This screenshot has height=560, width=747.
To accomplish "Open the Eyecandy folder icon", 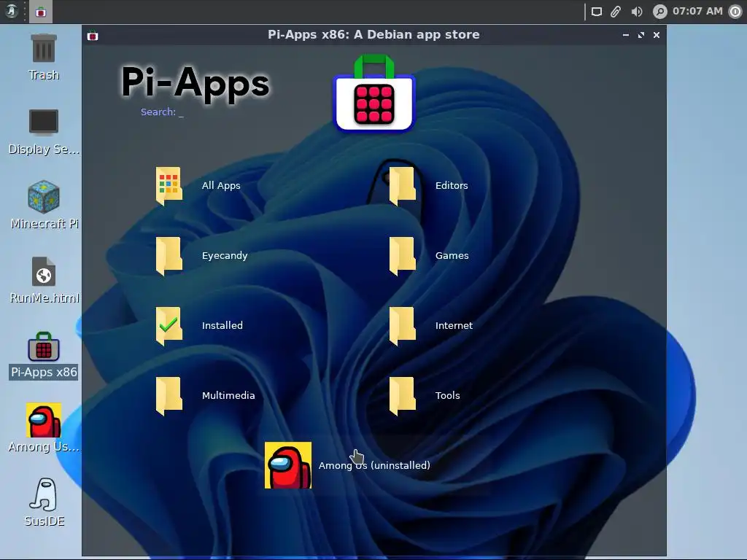I will (x=169, y=256).
